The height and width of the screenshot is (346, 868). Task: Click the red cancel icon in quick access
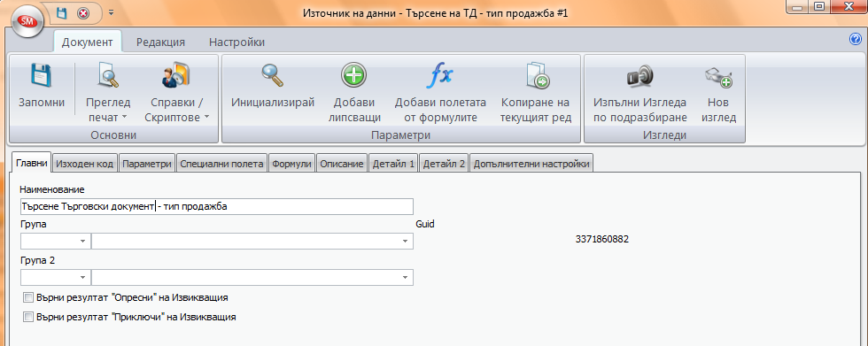pos(83,12)
